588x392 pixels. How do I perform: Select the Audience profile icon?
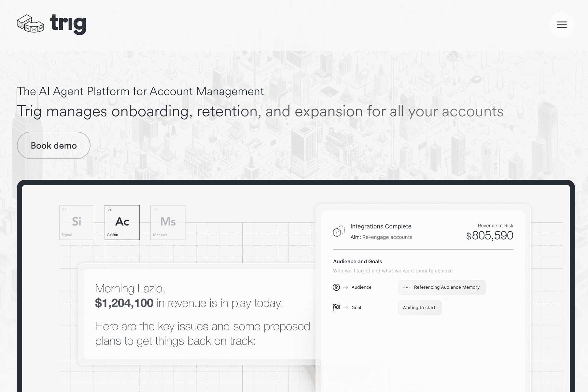[x=336, y=287]
